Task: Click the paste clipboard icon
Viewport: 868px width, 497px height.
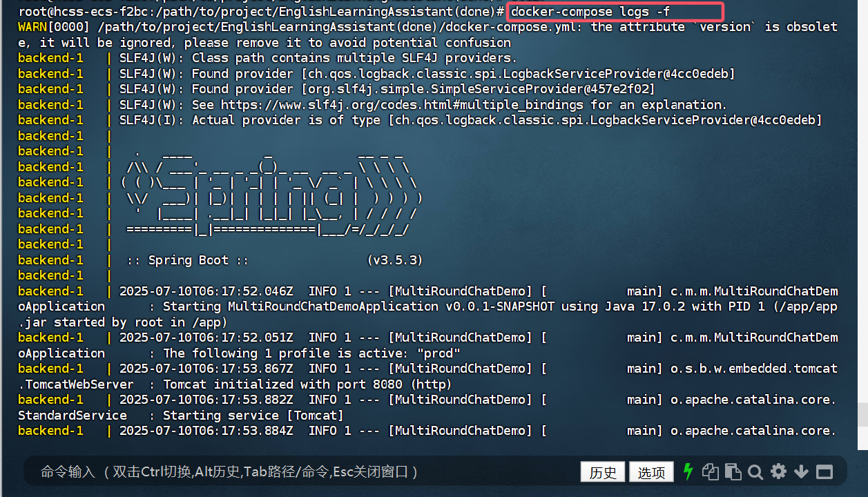Action: (733, 472)
